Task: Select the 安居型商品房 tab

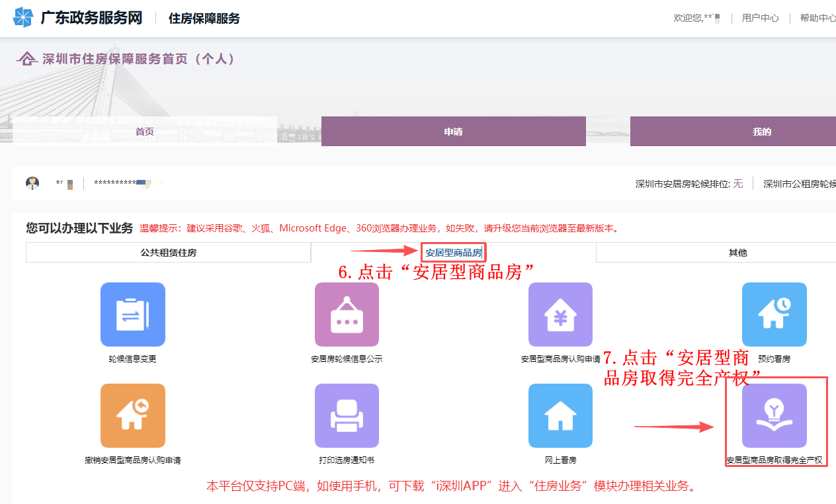Action: pyautogui.click(x=453, y=253)
